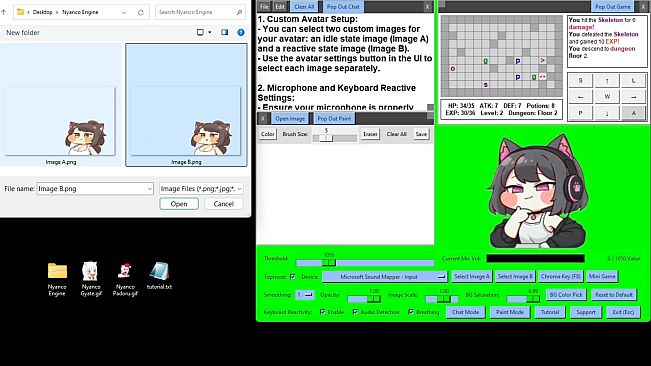Viewport: 651px width, 366px height.
Task: Click the paint Color button
Action: click(x=268, y=134)
